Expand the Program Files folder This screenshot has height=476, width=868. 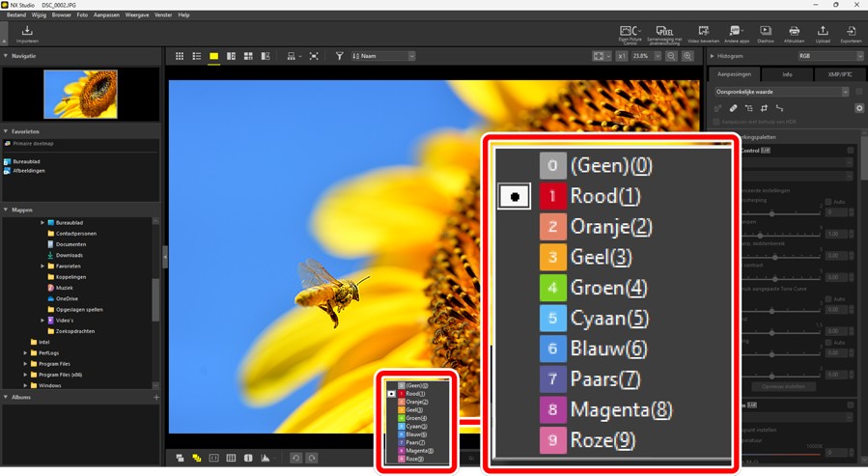pos(26,364)
